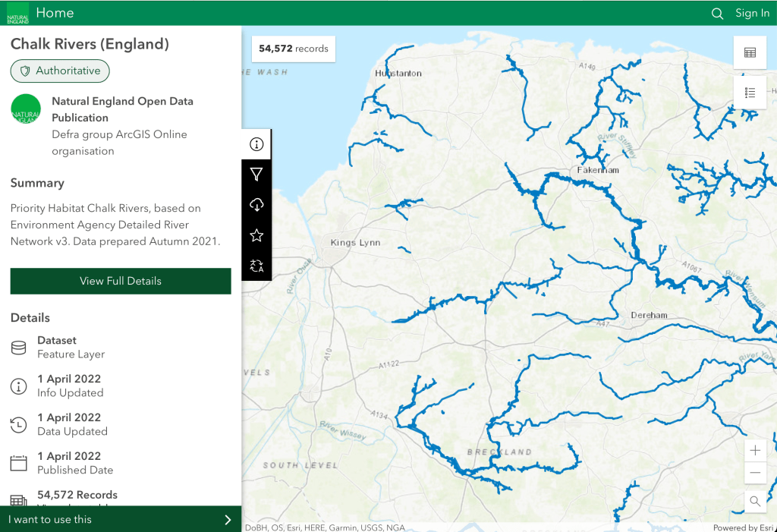Viewport: 777px width, 532px height.
Task: Favorite the Chalk Rivers dataset using the star
Action: click(x=256, y=235)
